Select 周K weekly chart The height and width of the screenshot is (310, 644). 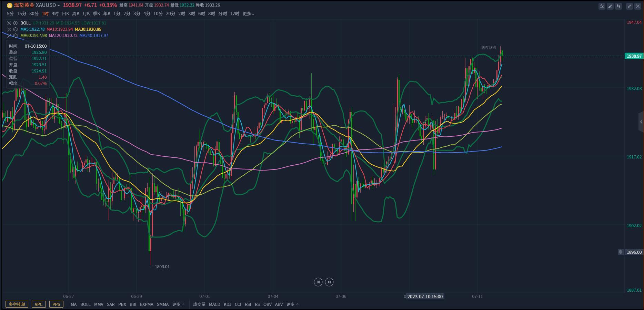click(76, 14)
